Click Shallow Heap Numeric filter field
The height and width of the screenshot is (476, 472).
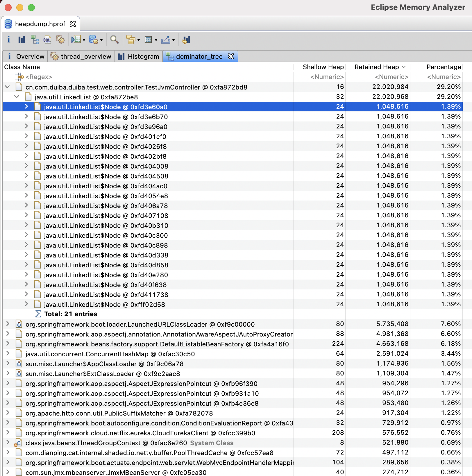319,77
